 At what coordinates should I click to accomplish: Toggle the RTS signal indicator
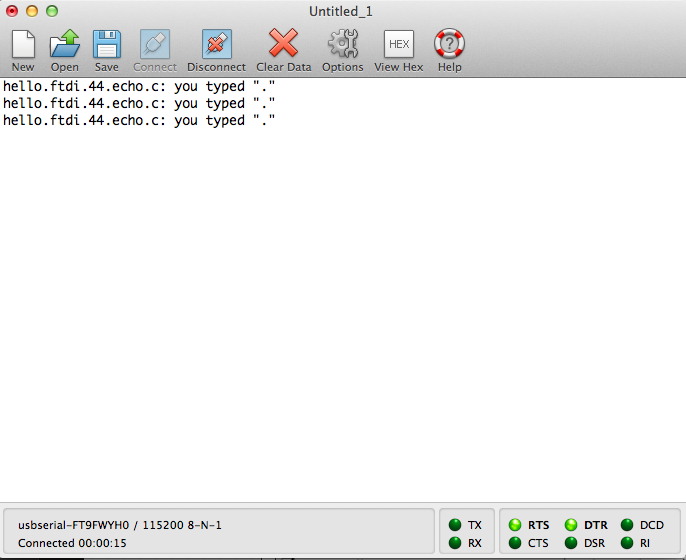tap(515, 525)
